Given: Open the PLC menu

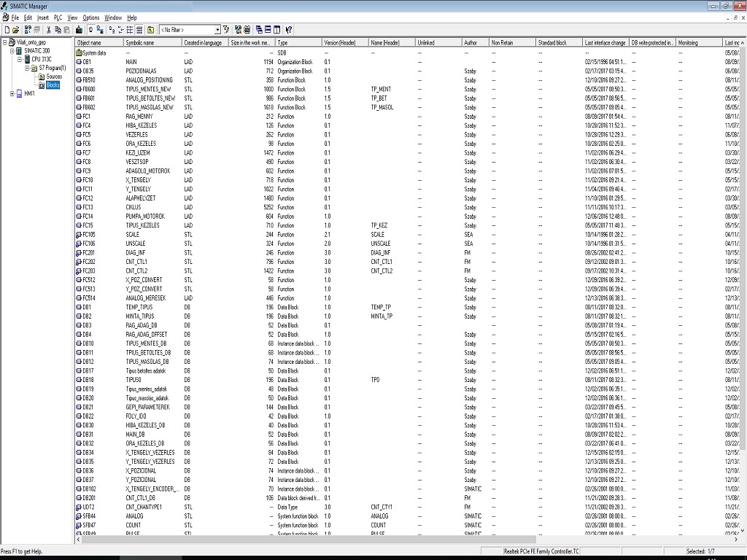Looking at the screenshot, I should [58, 17].
